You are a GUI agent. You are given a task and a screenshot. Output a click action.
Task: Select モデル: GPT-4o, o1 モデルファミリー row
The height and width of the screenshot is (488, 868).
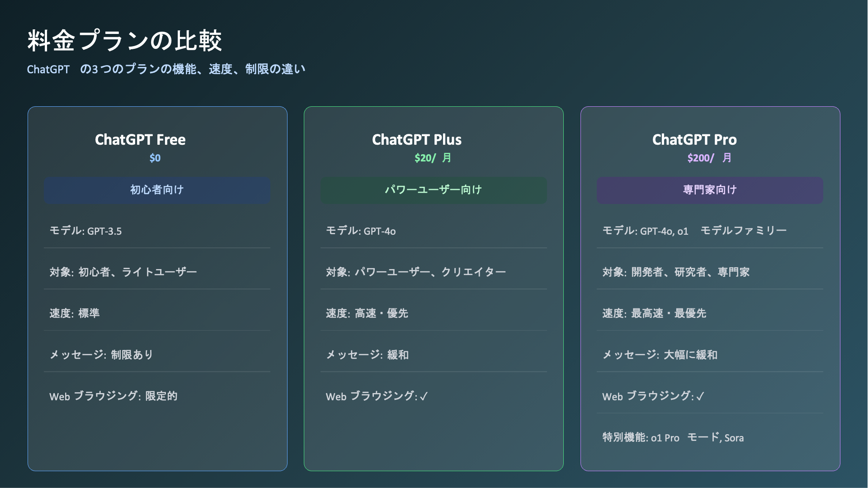(x=710, y=231)
